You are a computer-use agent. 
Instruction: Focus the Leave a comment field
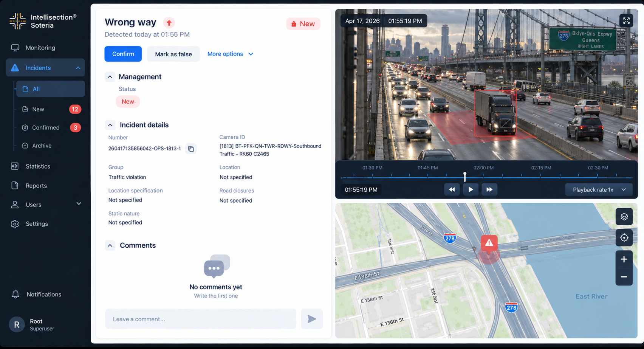pos(201,319)
